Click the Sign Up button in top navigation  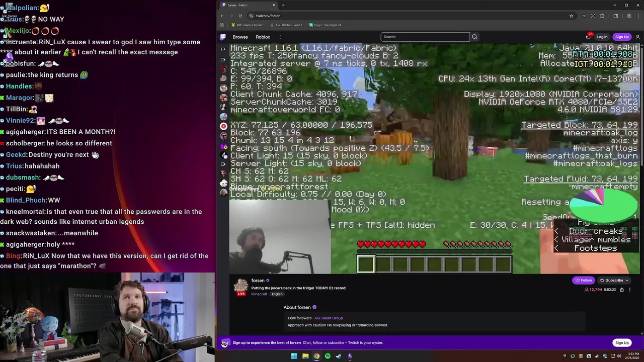(x=622, y=37)
